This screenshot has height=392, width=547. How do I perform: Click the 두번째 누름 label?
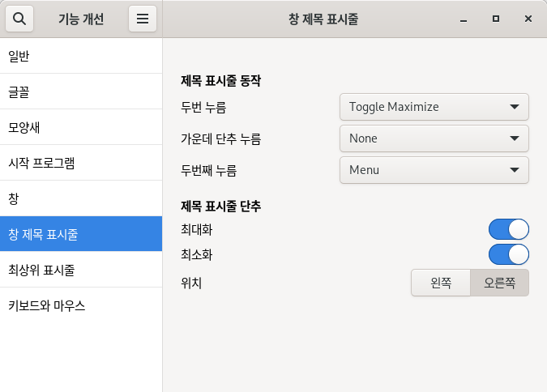[x=208, y=171]
